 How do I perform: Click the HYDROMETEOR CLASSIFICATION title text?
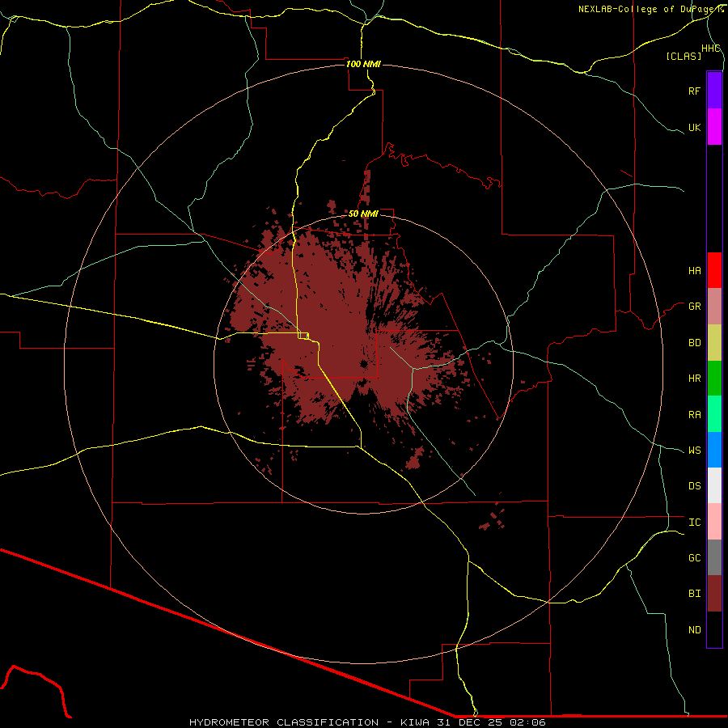click(x=284, y=722)
